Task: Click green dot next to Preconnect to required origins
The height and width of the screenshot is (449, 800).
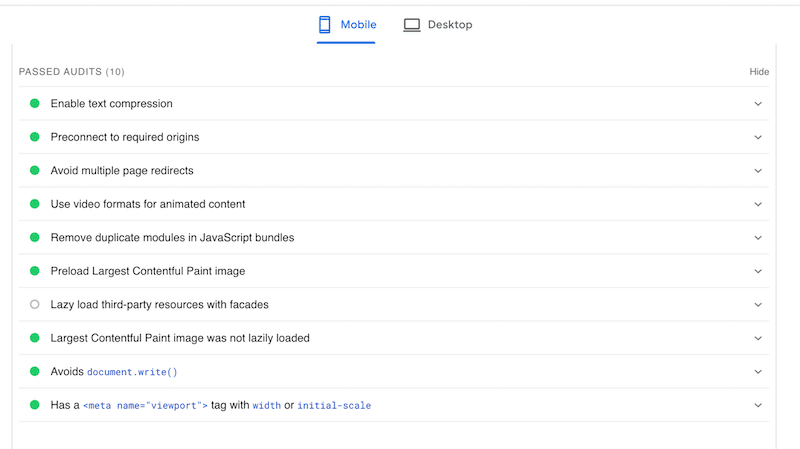Action: click(x=35, y=137)
